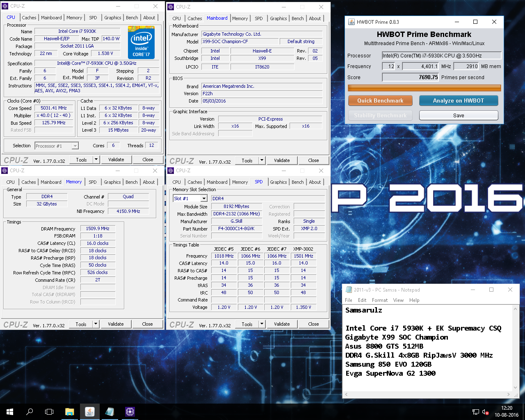Select Part Number F4-3000C14-8GVK
Screen dimensions: 525x420
pos(236,229)
